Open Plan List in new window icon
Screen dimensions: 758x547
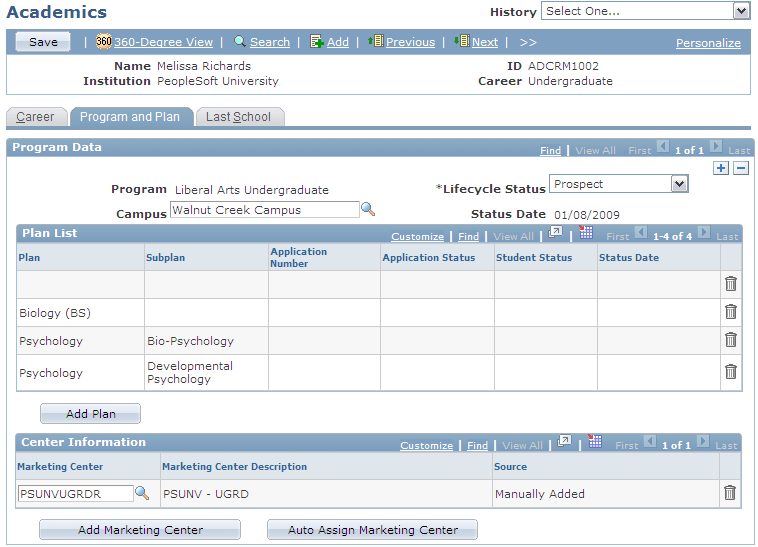(x=555, y=232)
